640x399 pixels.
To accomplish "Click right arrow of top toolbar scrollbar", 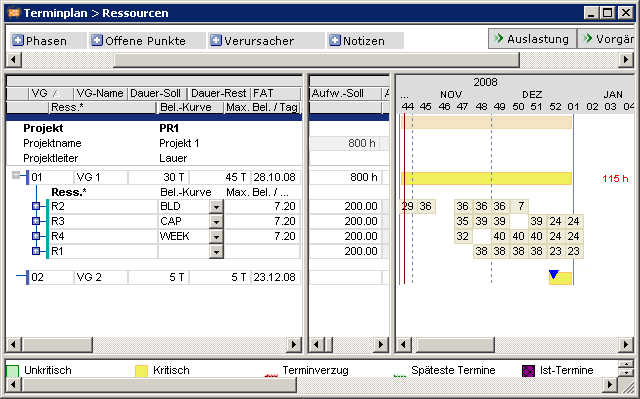I will click(x=626, y=60).
